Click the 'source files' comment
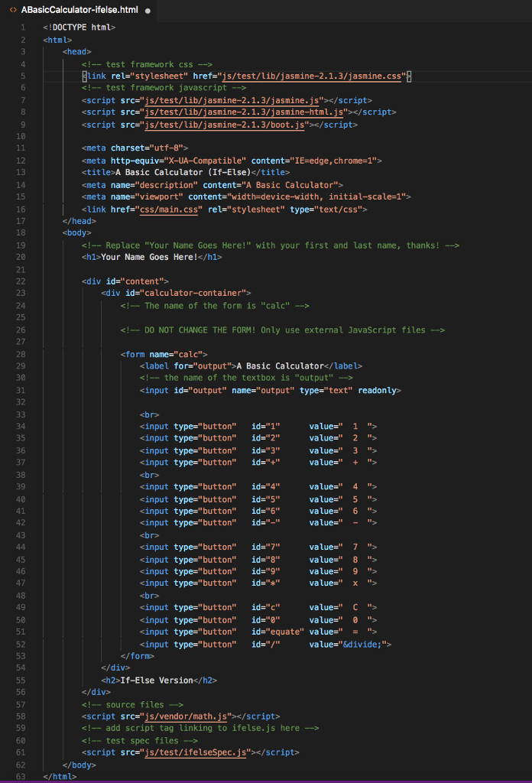532x783 pixels. coord(133,705)
